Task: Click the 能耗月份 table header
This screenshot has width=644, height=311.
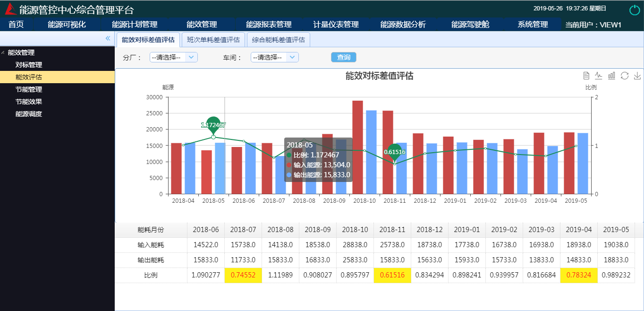Action: (151, 230)
